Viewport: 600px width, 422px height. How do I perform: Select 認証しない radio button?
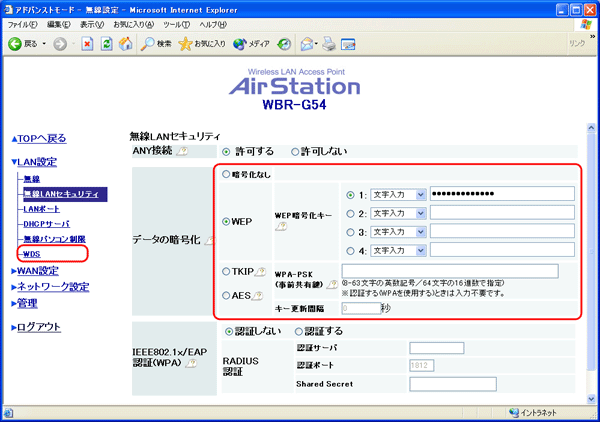click(x=229, y=332)
